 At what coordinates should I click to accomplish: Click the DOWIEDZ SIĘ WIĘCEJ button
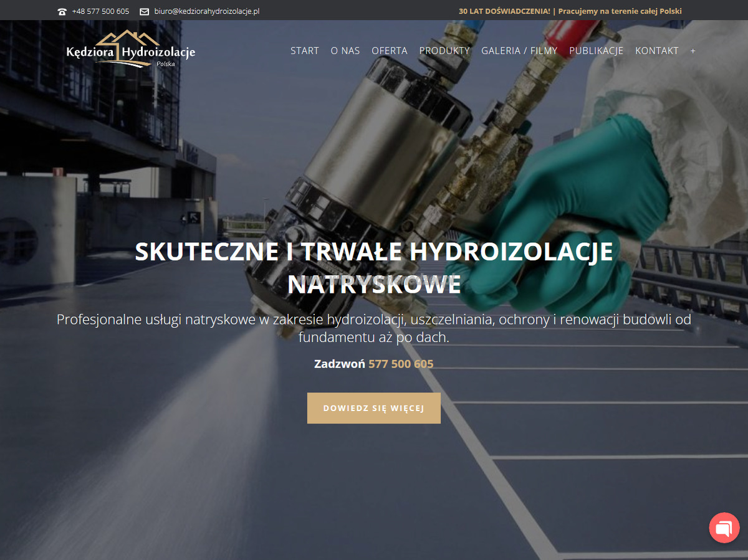point(374,408)
